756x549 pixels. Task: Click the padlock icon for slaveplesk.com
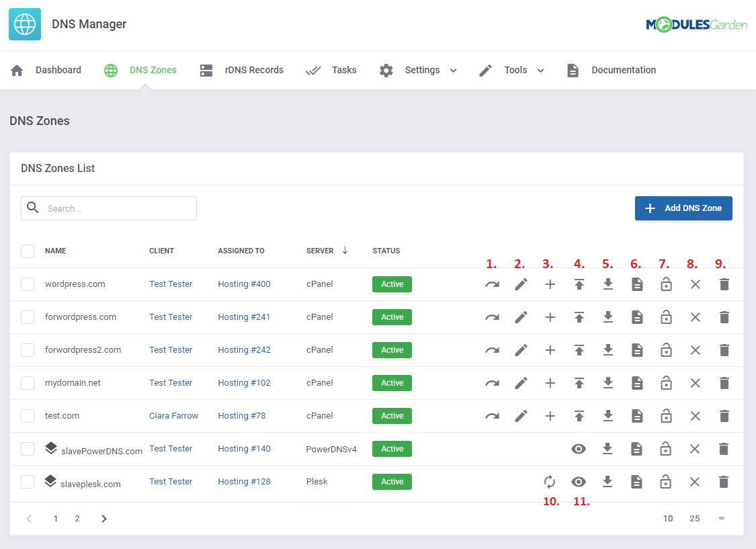click(x=665, y=481)
